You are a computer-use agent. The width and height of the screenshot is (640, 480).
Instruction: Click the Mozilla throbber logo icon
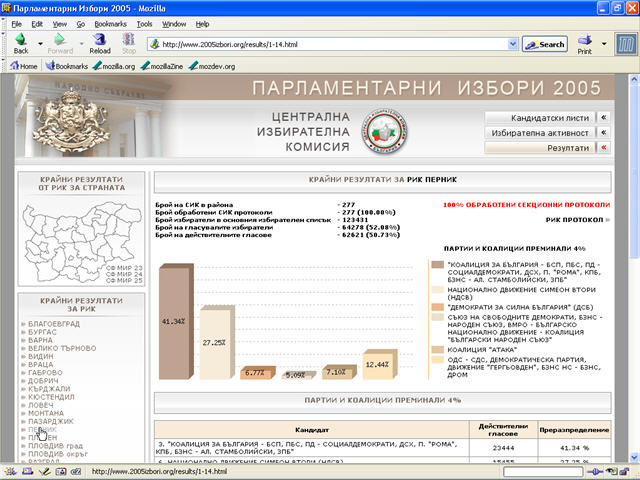(x=623, y=44)
